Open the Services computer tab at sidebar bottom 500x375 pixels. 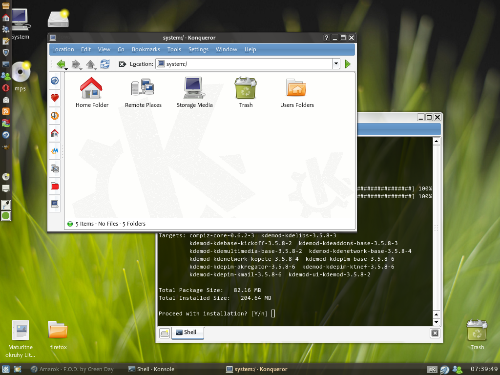point(55,204)
